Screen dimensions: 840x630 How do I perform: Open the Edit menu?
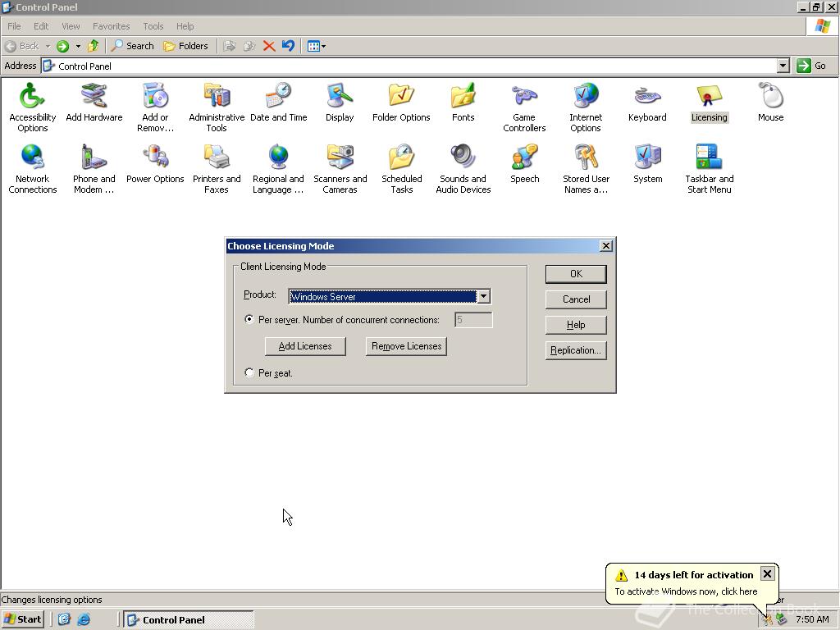pos(41,26)
